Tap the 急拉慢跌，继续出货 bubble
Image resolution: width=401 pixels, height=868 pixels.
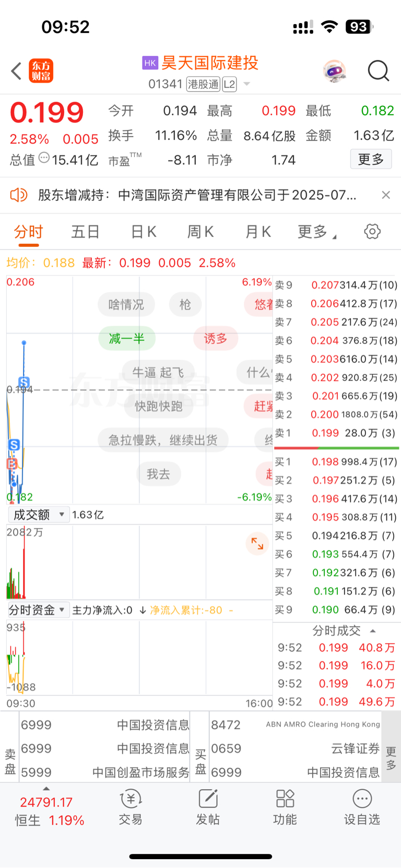(x=163, y=440)
